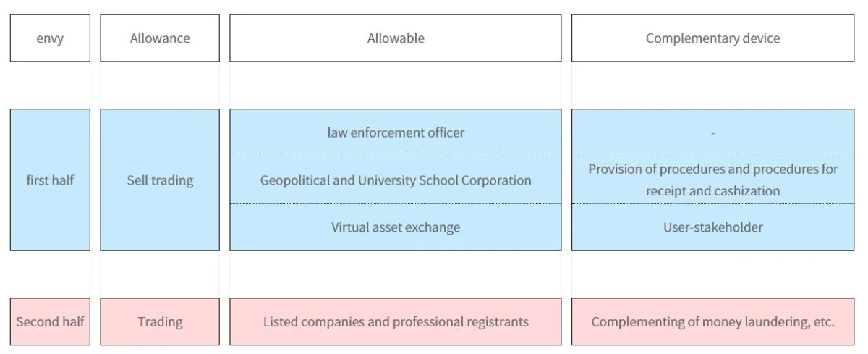Viewport: 868px width, 354px height.
Task: Select the 'Complementary device' header
Action: [712, 38]
